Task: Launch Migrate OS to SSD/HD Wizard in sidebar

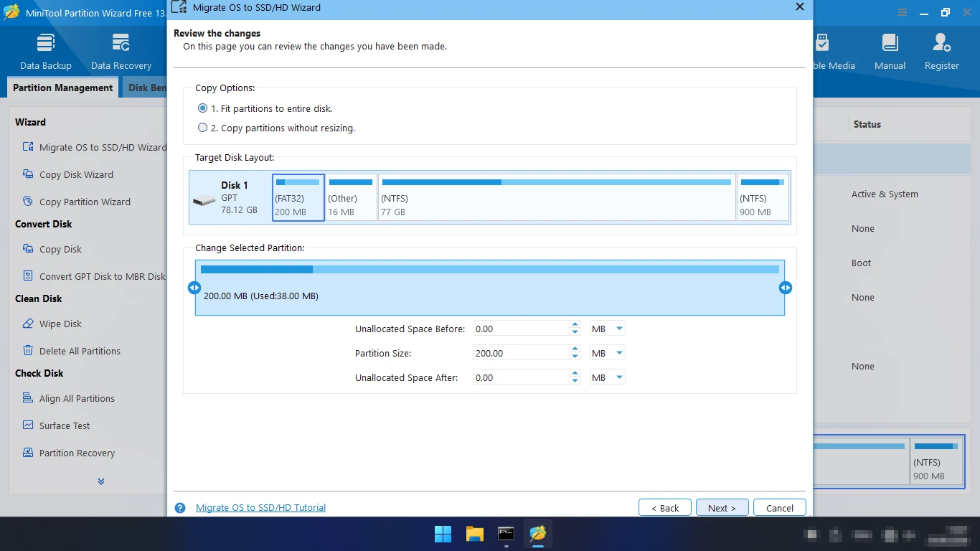Action: pyautogui.click(x=94, y=147)
